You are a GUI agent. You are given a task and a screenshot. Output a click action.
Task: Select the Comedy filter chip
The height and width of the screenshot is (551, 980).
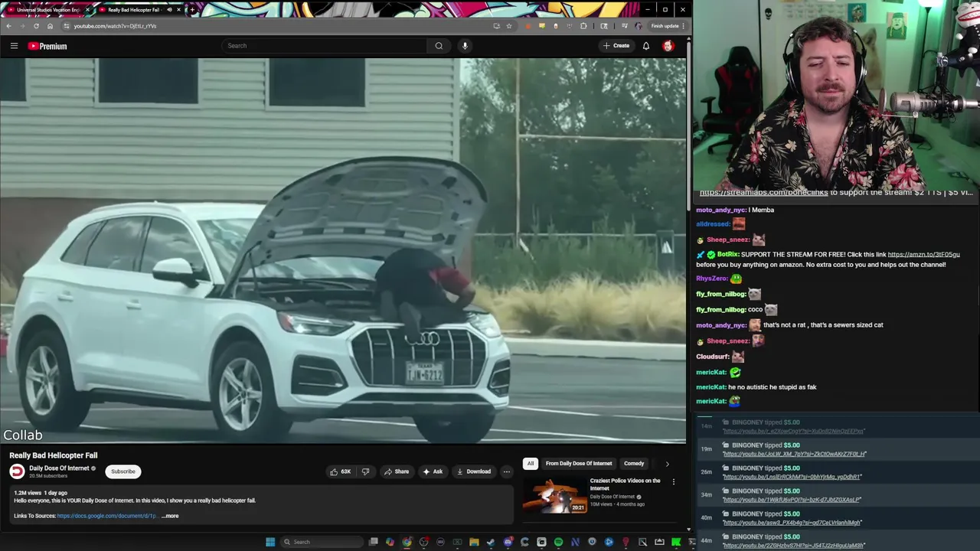634,463
